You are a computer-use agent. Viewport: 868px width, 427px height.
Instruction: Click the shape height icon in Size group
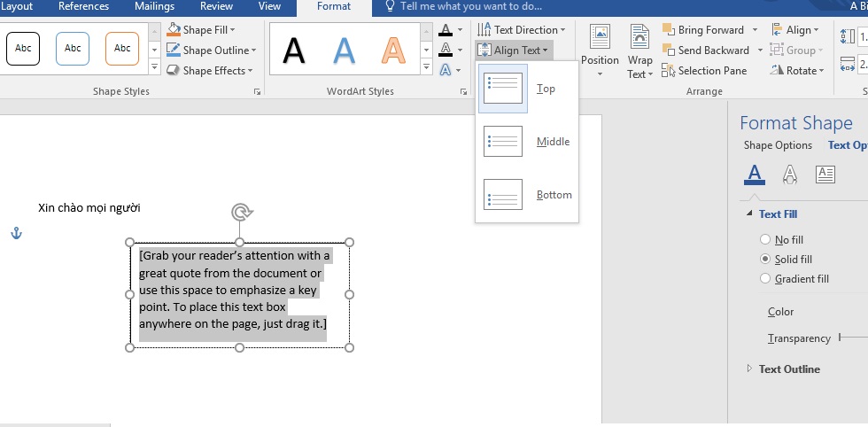coord(847,36)
